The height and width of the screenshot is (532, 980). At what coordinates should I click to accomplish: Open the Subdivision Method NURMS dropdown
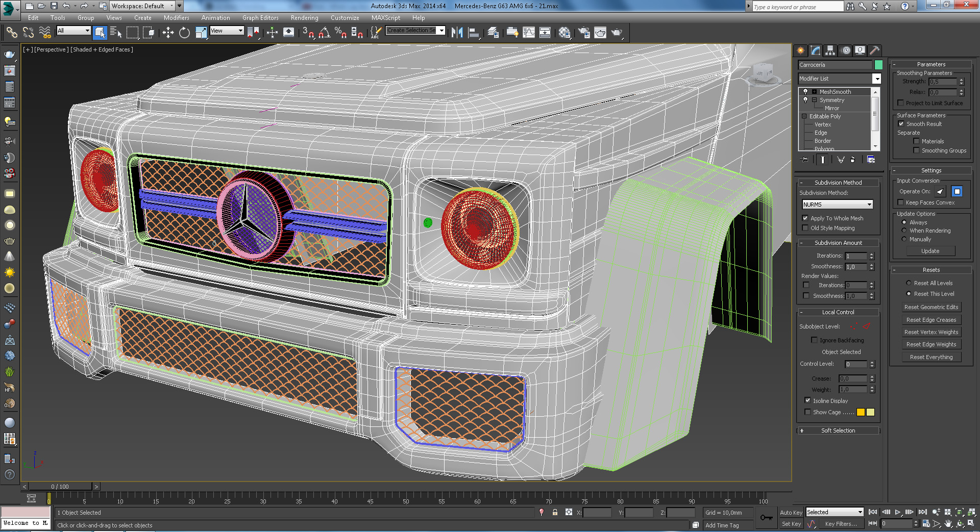coord(838,205)
